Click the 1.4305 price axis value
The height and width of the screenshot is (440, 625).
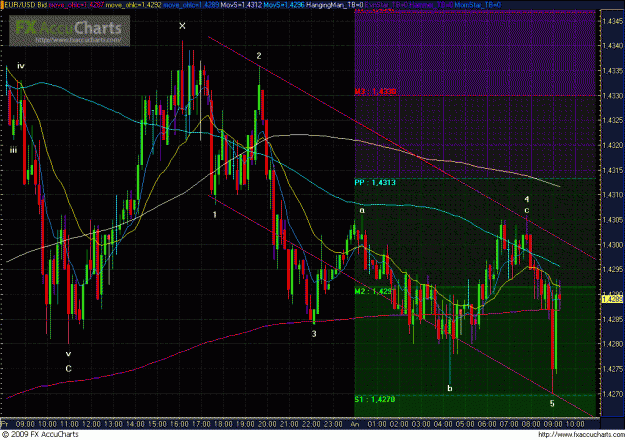[613, 220]
